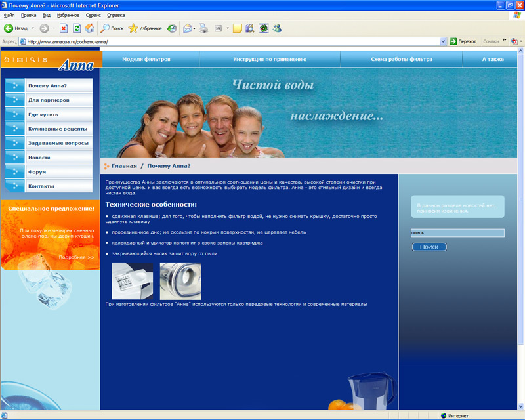The width and height of the screenshot is (525, 420).
Task: Open the Messenger people icon
Action: (x=277, y=28)
